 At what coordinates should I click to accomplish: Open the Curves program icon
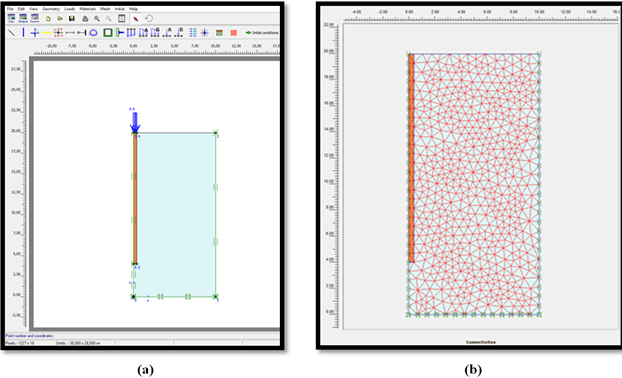[x=35, y=18]
